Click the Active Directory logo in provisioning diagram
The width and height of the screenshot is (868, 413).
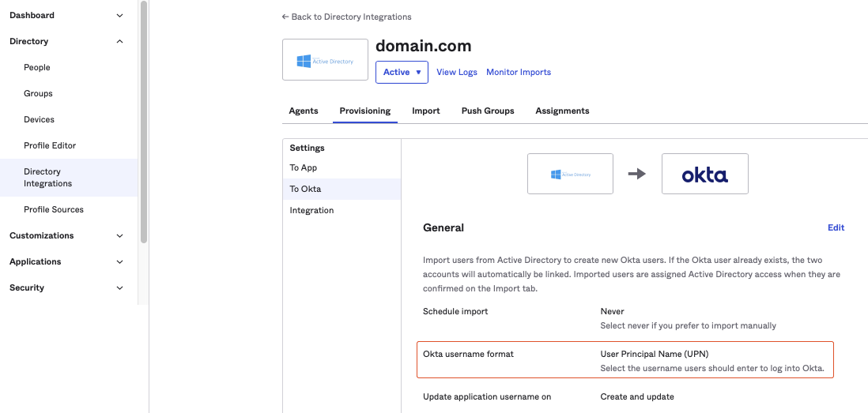tap(570, 174)
